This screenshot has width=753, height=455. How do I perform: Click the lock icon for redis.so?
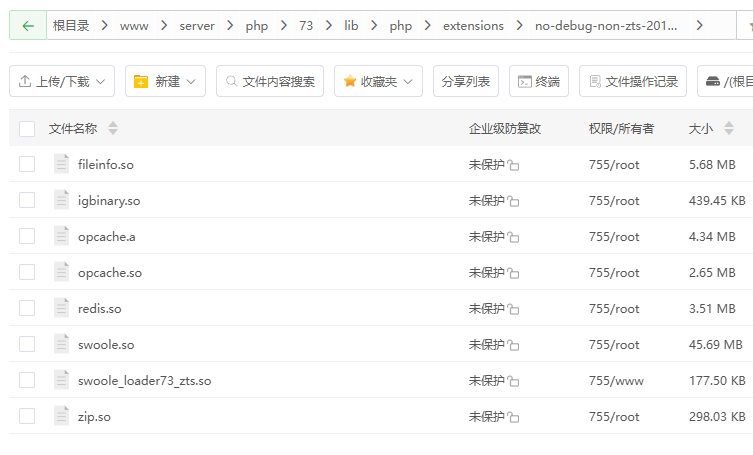tap(513, 309)
